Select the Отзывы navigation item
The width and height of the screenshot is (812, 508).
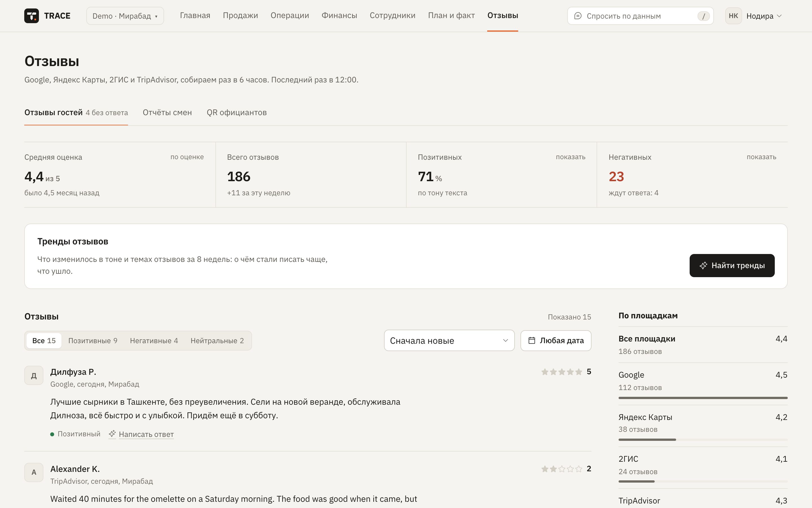[x=503, y=16]
